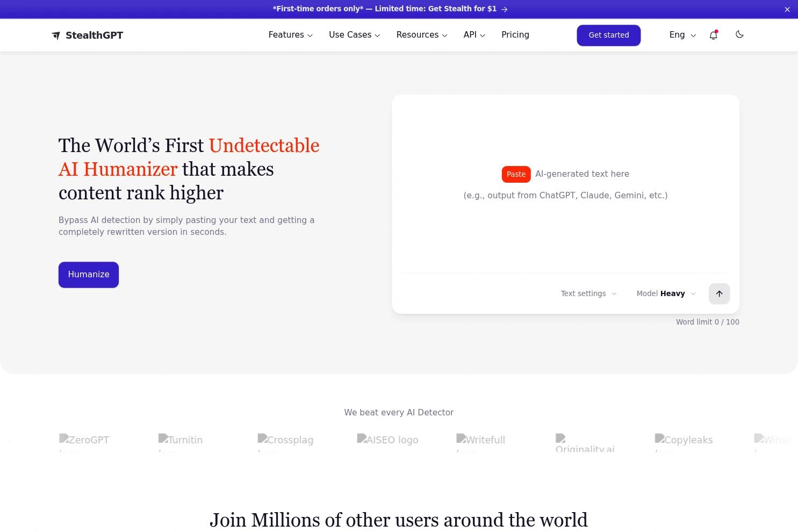Viewport: 798px width, 532px height.
Task: Toggle dark mode moon icon
Action: click(x=739, y=34)
